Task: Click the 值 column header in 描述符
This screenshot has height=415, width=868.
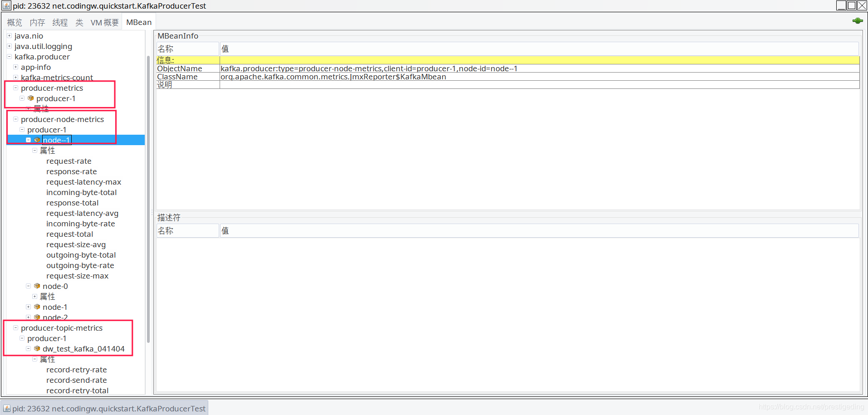Action: [539, 230]
